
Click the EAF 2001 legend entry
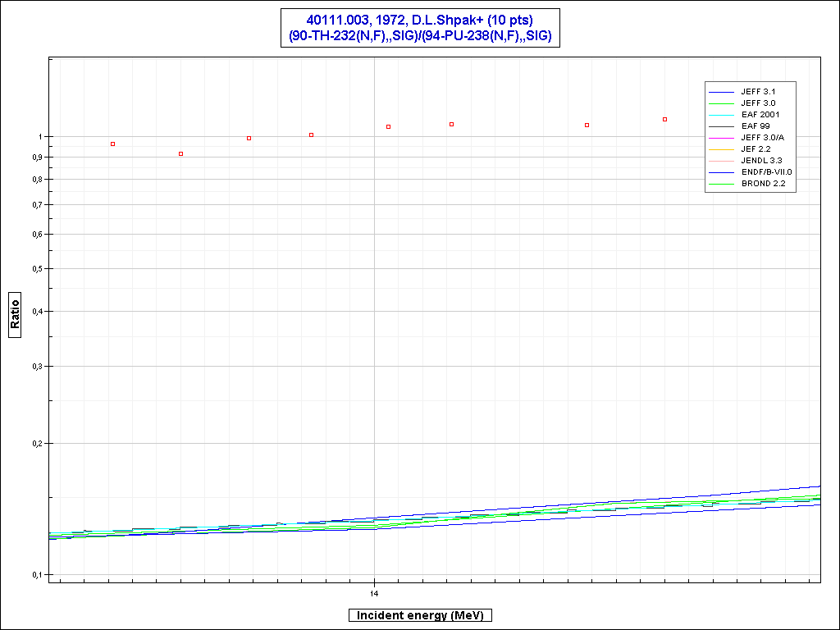[x=760, y=115]
